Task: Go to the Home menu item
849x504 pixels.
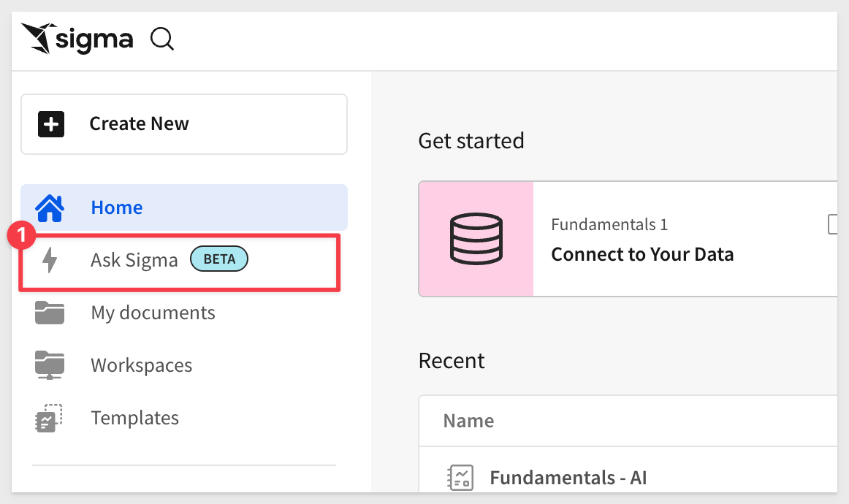Action: point(117,207)
